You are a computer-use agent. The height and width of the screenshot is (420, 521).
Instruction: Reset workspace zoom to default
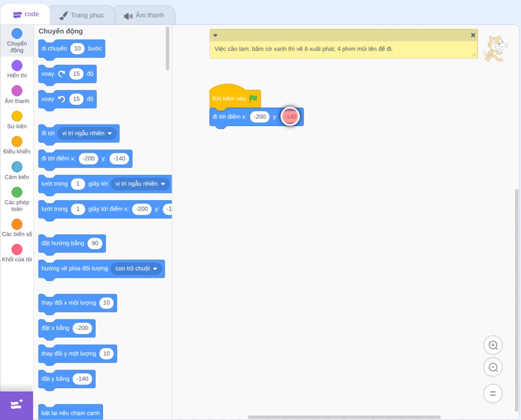(x=493, y=393)
